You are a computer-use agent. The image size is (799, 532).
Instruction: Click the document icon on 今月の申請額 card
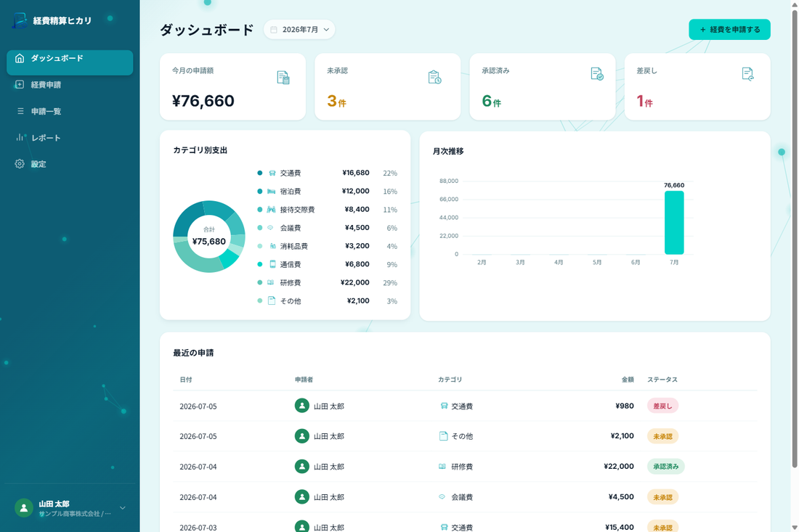tap(283, 78)
